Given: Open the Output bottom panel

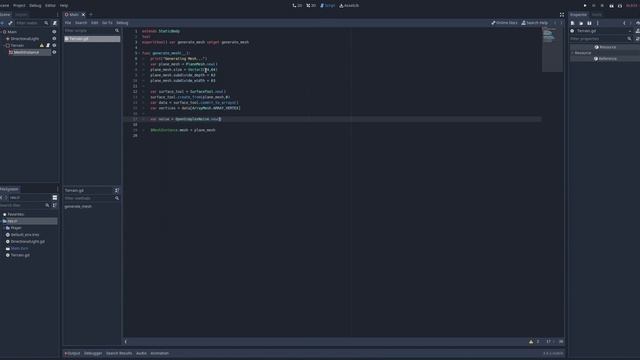Looking at the screenshot, I should [x=73, y=353].
